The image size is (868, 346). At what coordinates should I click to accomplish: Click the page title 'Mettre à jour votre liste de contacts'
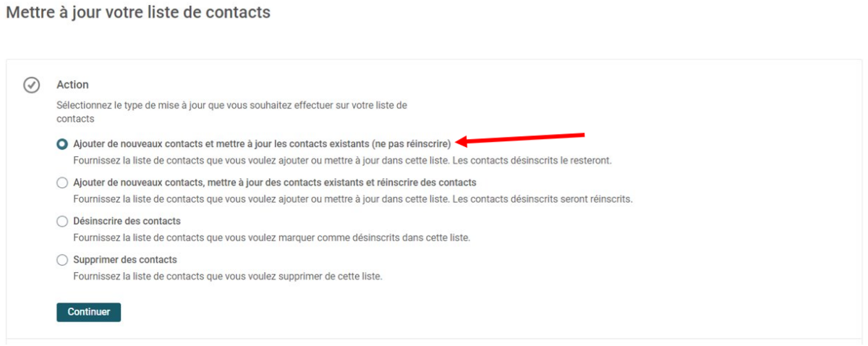(x=138, y=12)
